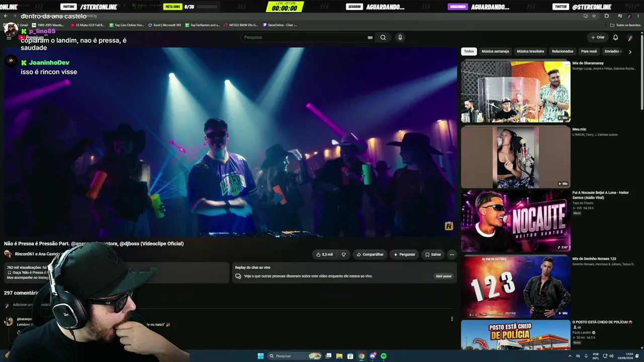Click the Compartilhar share button
Image resolution: width=644 pixels, height=362 pixels.
tap(370, 254)
